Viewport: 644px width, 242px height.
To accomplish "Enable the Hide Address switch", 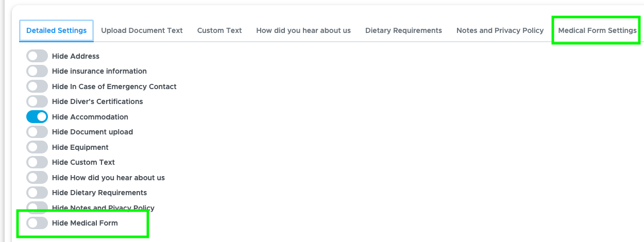I will pyautogui.click(x=37, y=56).
